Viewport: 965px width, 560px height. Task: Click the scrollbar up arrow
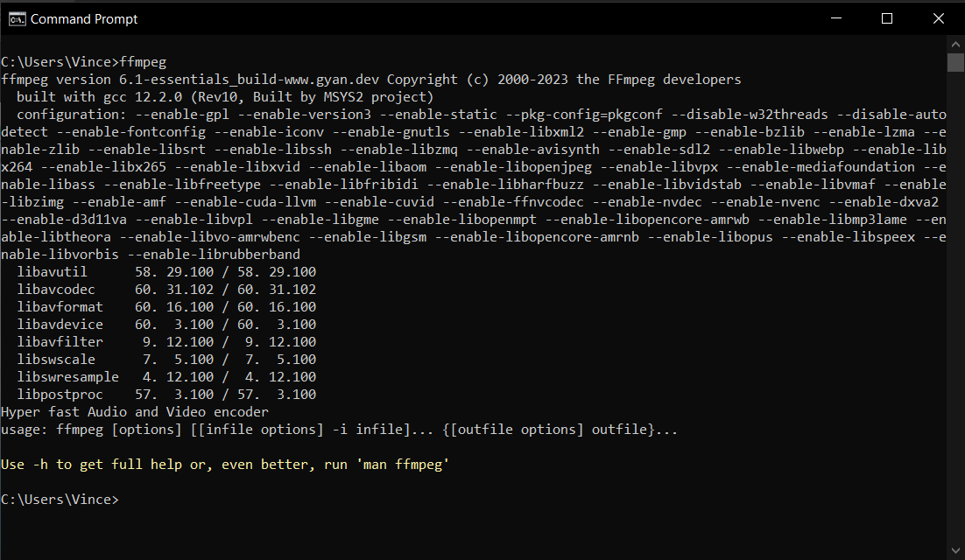[x=954, y=42]
